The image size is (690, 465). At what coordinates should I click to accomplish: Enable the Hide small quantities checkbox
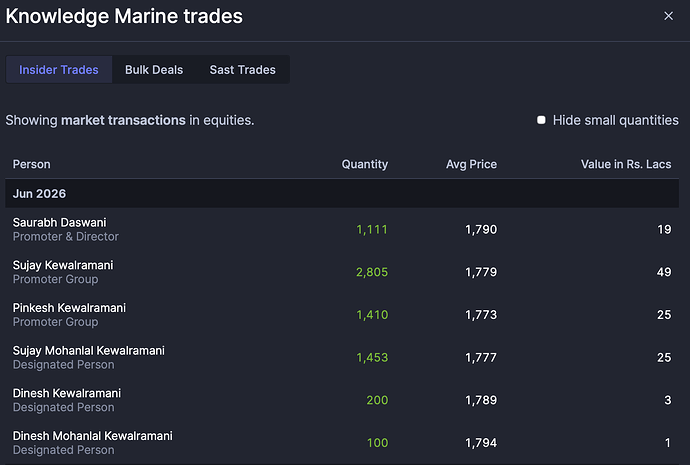541,120
